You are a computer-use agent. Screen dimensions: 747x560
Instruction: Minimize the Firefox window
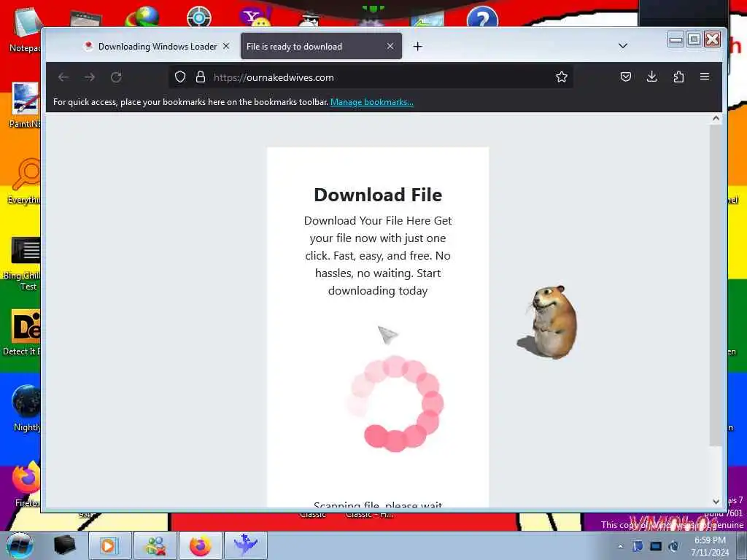[676, 39]
